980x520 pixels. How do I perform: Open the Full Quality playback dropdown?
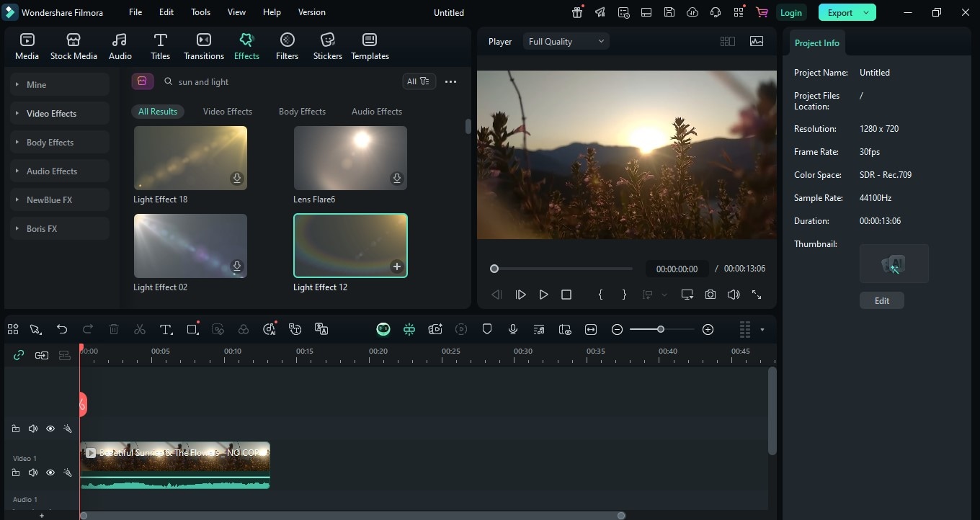click(566, 42)
